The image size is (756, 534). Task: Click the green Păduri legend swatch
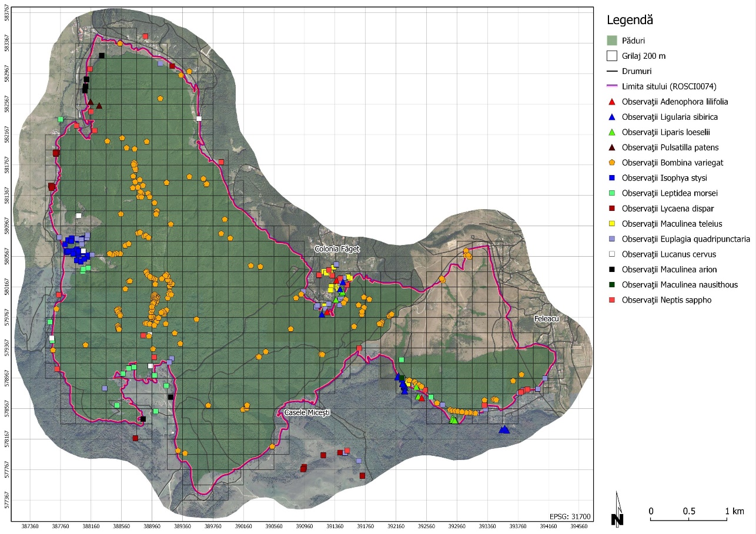pyautogui.click(x=612, y=41)
